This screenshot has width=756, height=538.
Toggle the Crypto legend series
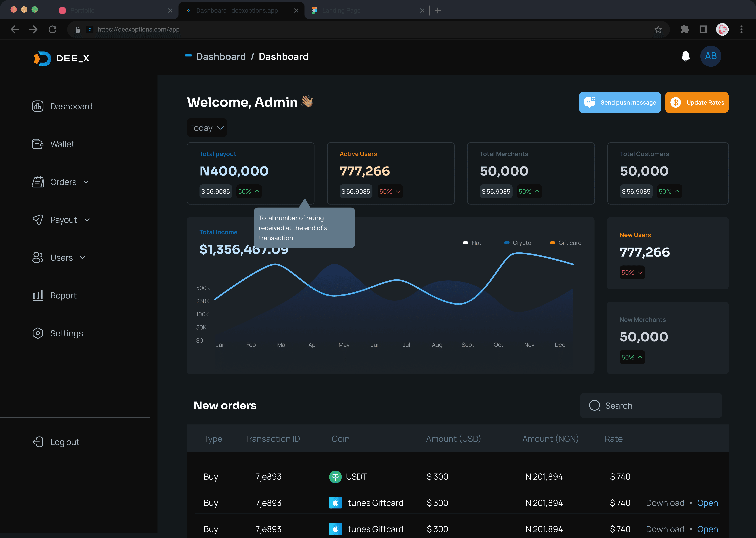tap(517, 243)
